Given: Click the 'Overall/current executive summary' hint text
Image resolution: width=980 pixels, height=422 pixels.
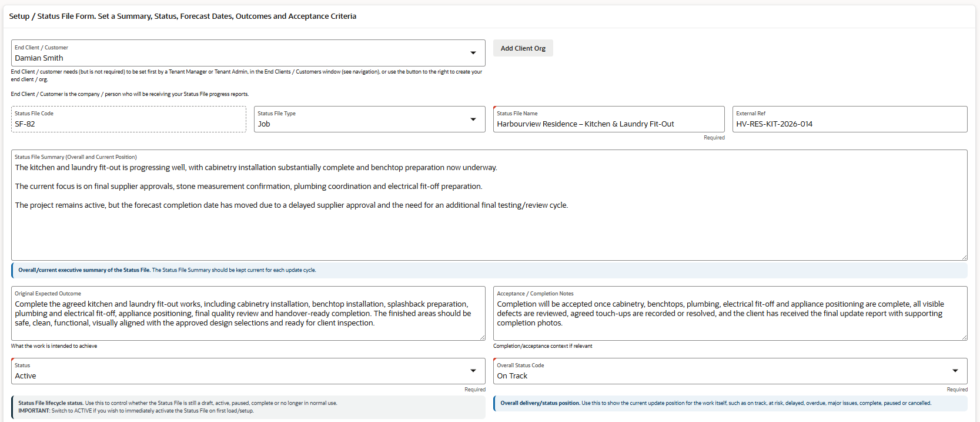Looking at the screenshot, I should pos(167,270).
